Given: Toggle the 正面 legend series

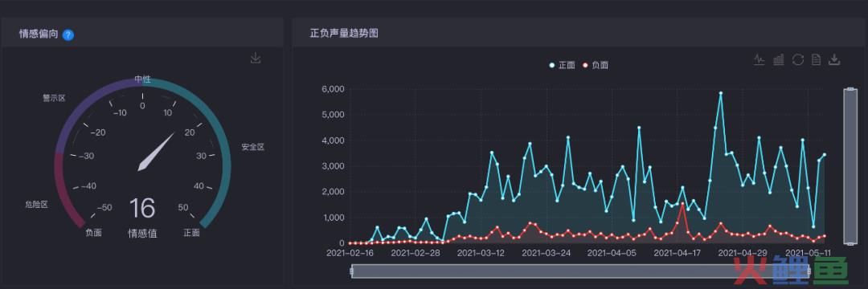Looking at the screenshot, I should coord(562,65).
